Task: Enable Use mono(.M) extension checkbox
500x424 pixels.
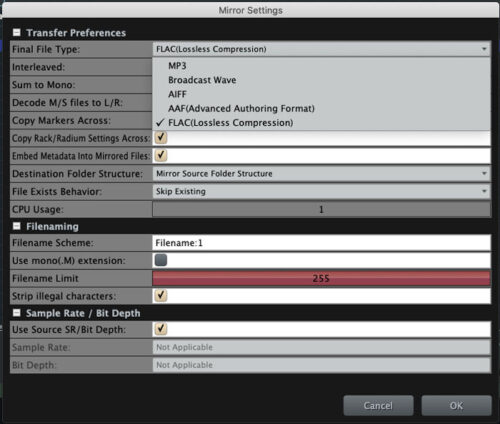Action: 161,260
